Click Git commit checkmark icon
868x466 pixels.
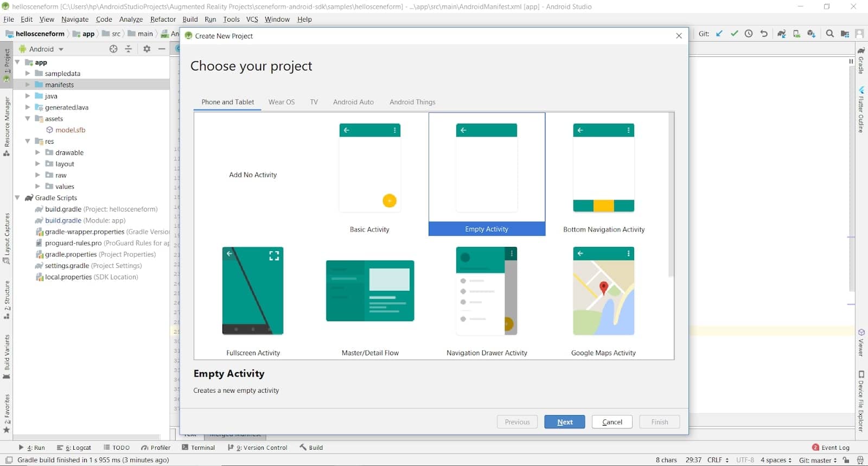coord(734,34)
